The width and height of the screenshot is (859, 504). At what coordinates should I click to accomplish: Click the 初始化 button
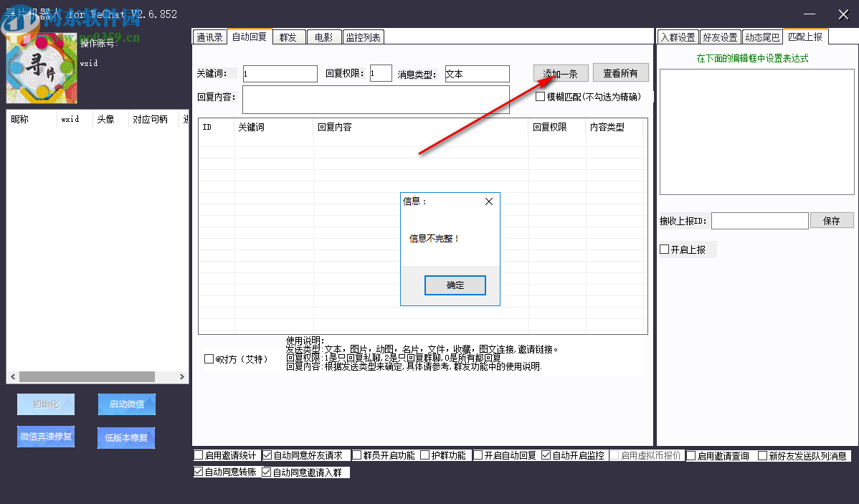(45, 404)
